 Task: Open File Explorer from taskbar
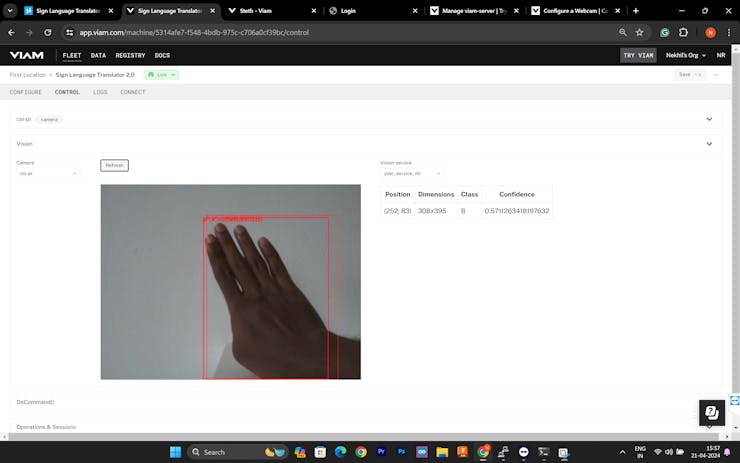[x=442, y=452]
